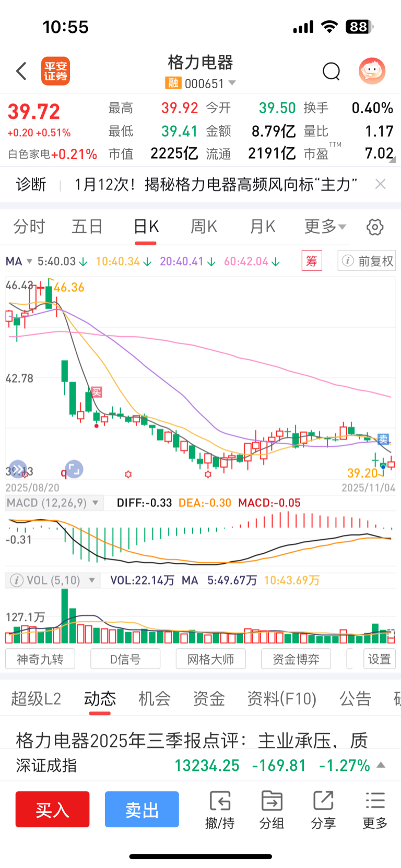
Task: Enable the 资金博弈 indicator
Action: [296, 659]
